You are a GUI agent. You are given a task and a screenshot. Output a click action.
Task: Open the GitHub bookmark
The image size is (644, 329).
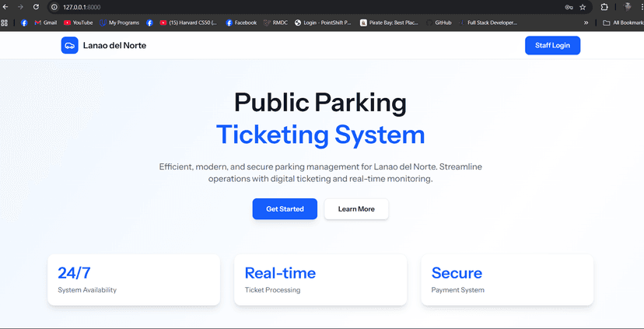coord(439,23)
